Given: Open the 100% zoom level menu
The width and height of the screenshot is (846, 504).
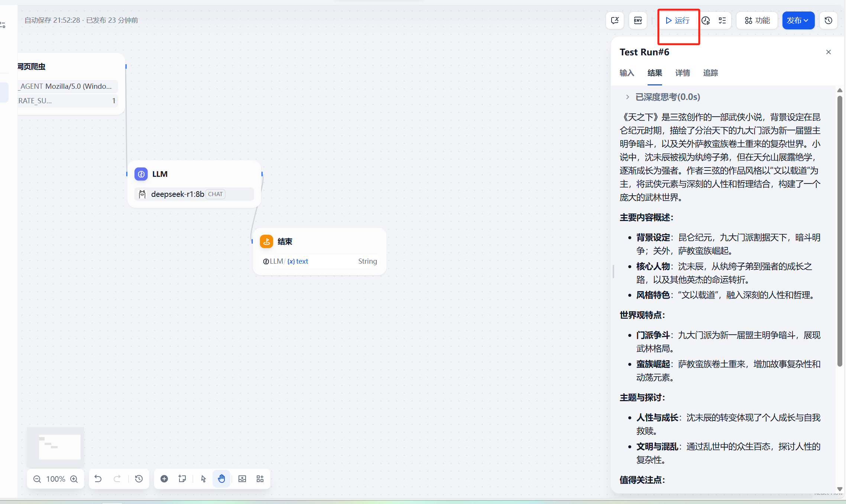Looking at the screenshot, I should click(56, 479).
